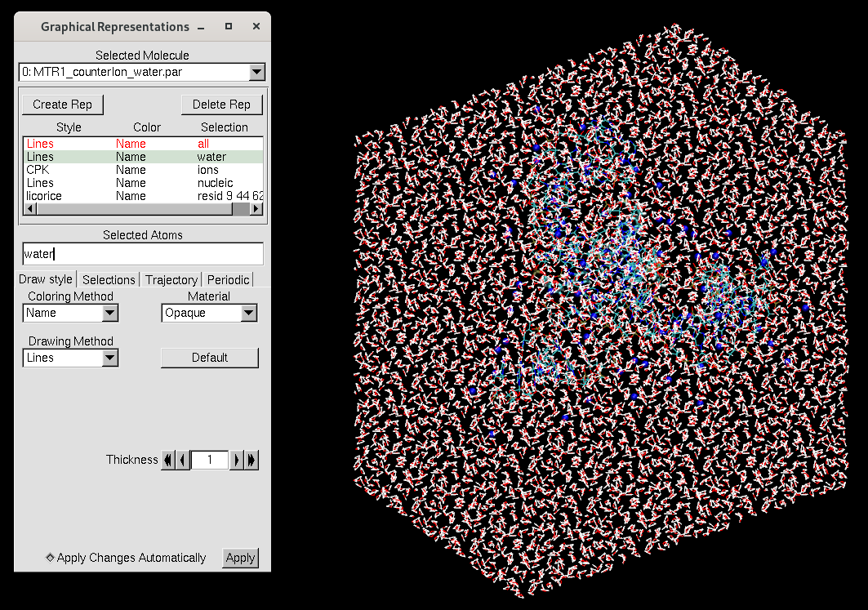
Task: Click the Selected Atoms text field
Action: point(142,253)
